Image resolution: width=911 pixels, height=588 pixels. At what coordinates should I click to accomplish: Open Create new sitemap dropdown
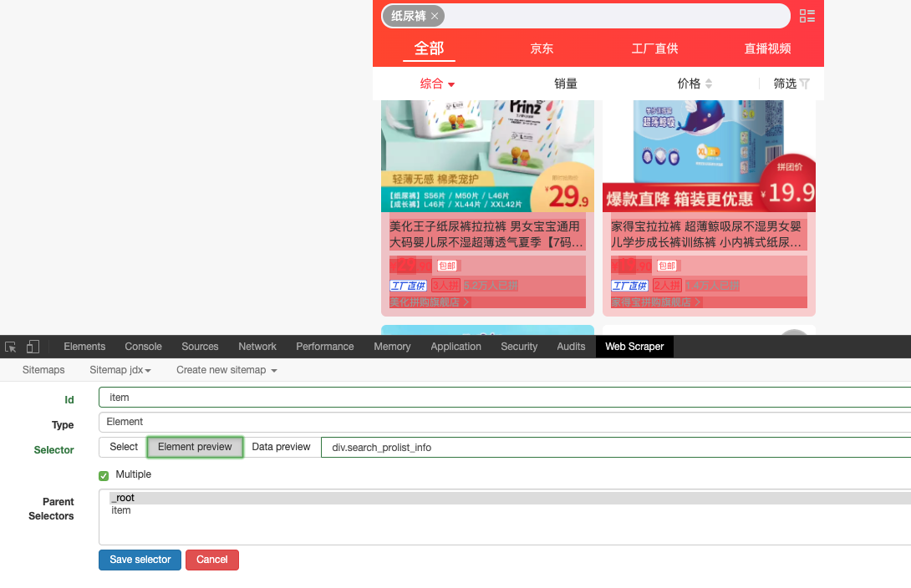click(x=226, y=370)
